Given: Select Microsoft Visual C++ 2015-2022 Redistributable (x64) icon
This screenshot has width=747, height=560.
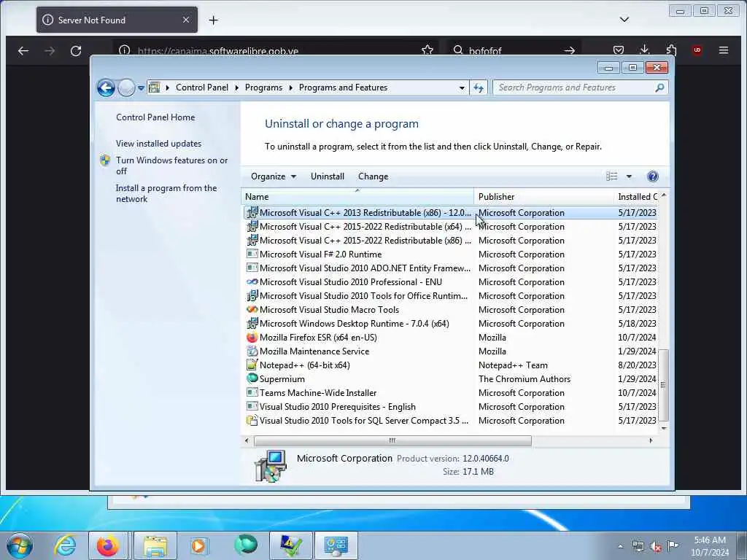Looking at the screenshot, I should (252, 226).
